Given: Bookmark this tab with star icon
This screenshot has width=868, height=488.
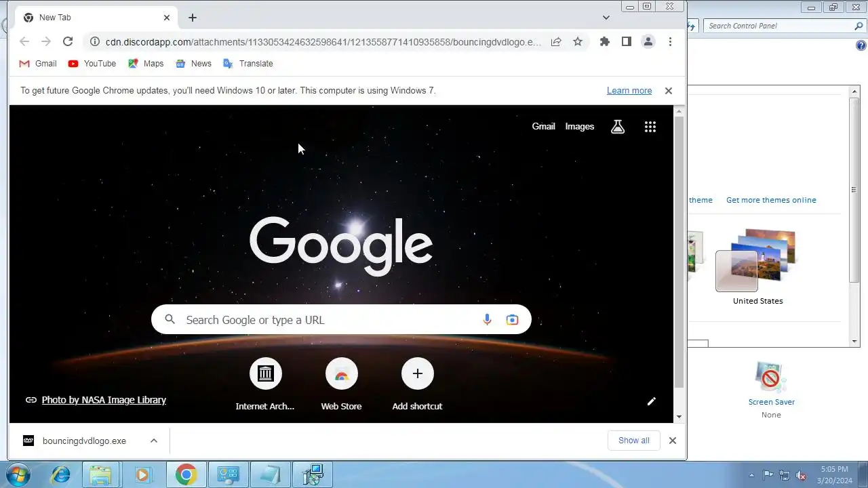Looking at the screenshot, I should pos(578,41).
